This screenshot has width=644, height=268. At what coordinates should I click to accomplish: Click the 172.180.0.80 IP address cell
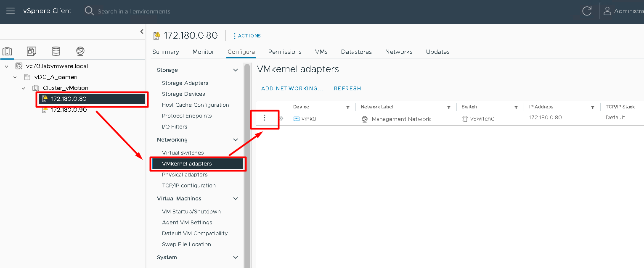[x=545, y=118]
